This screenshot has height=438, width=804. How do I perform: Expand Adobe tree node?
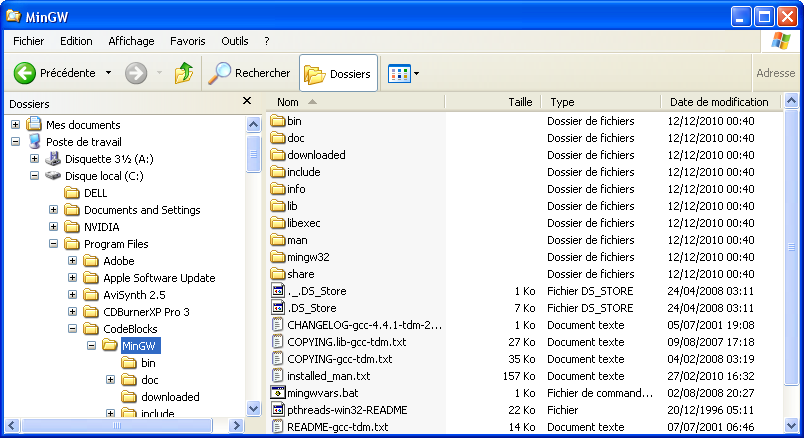coord(72,261)
